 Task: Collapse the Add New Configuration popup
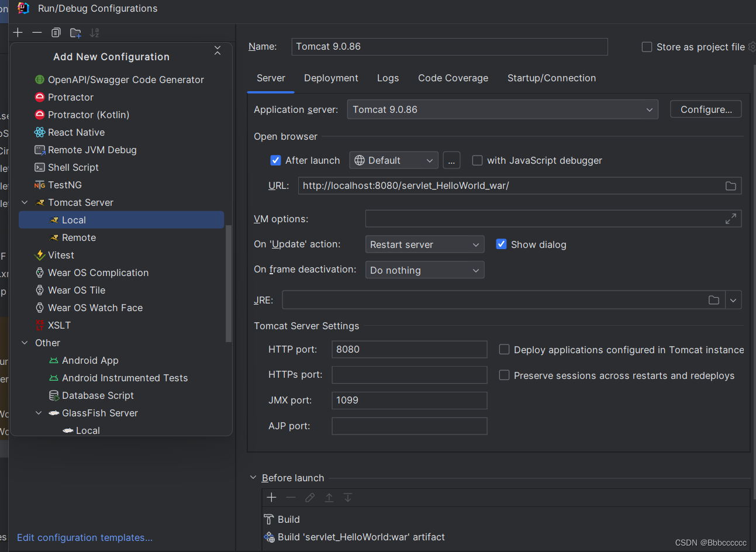[218, 51]
